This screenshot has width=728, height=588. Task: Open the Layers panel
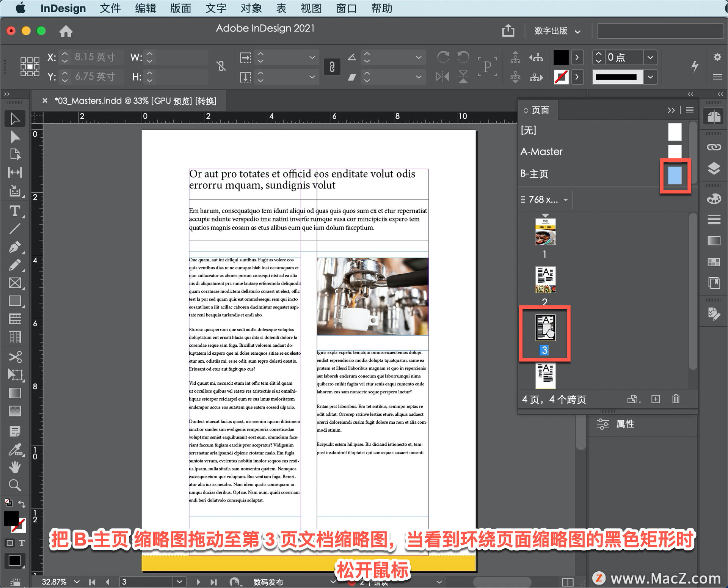coord(714,168)
